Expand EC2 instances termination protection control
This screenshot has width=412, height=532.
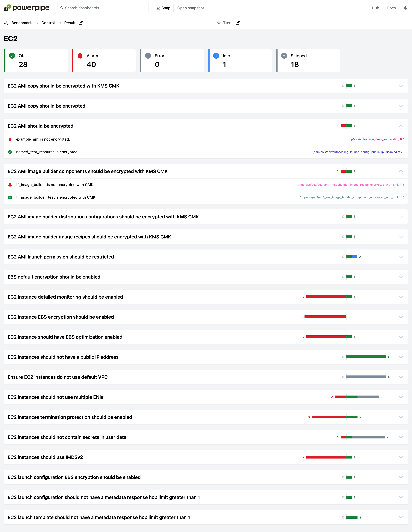pos(401,417)
